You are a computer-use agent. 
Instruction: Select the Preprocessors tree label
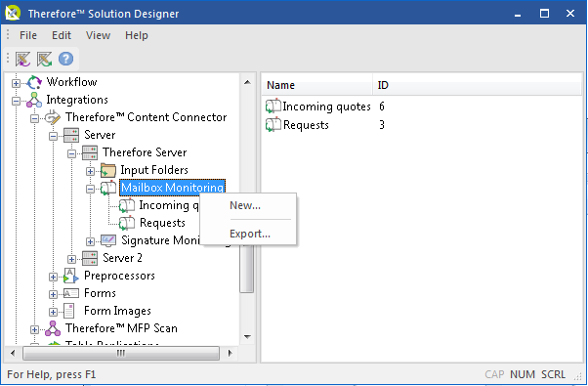(x=119, y=276)
